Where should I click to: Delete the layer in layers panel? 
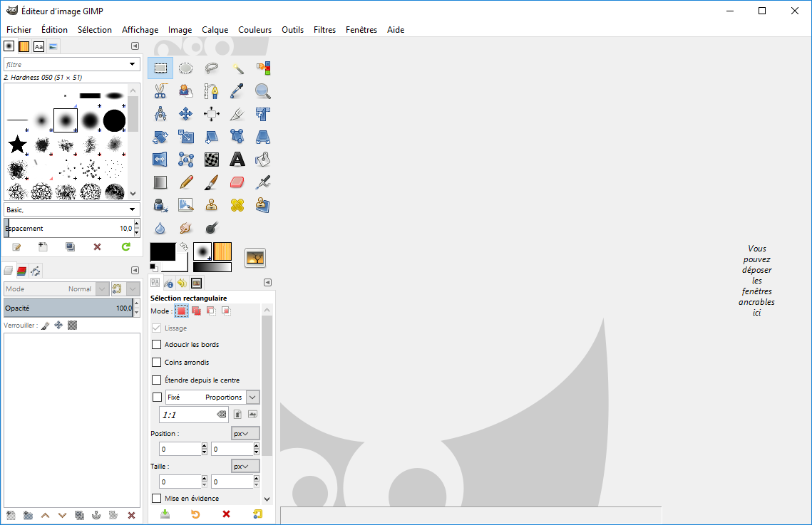click(132, 515)
